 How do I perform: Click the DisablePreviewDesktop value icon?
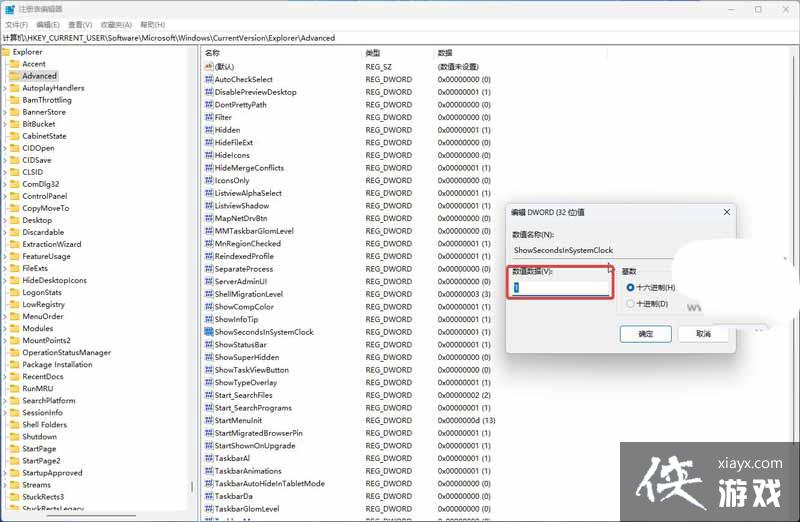[209, 92]
